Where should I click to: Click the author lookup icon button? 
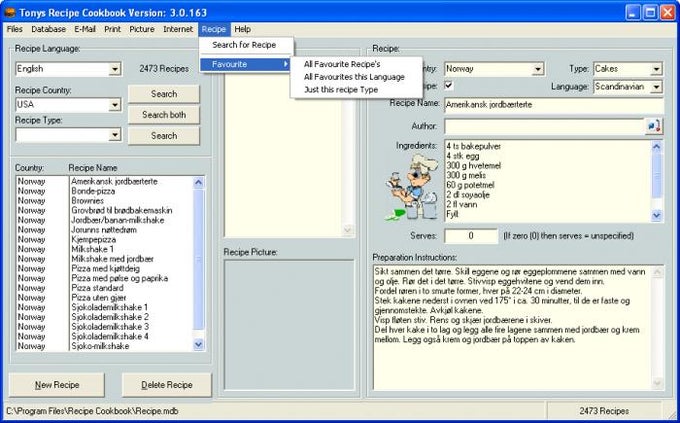click(654, 126)
